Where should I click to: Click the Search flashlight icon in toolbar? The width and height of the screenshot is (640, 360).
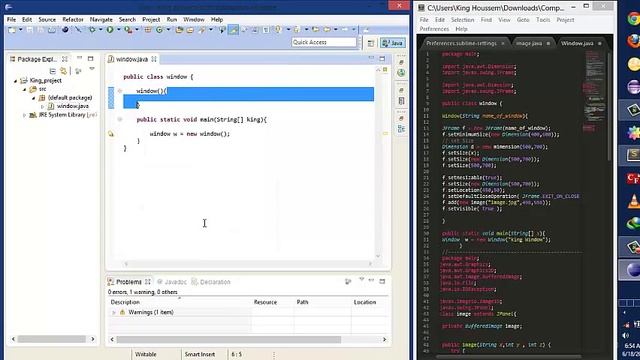(x=202, y=30)
